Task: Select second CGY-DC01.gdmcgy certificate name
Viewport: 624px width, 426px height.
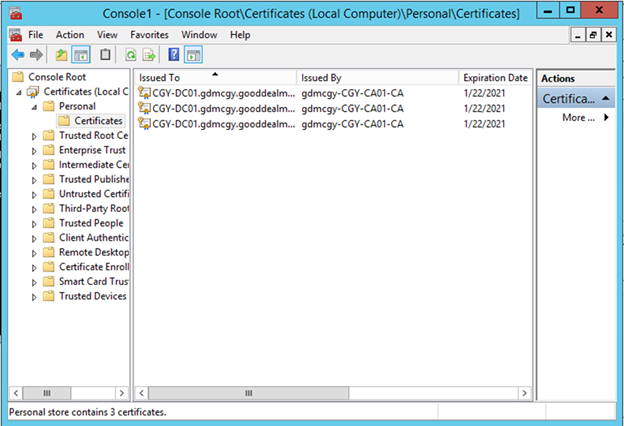Action: 224,108
